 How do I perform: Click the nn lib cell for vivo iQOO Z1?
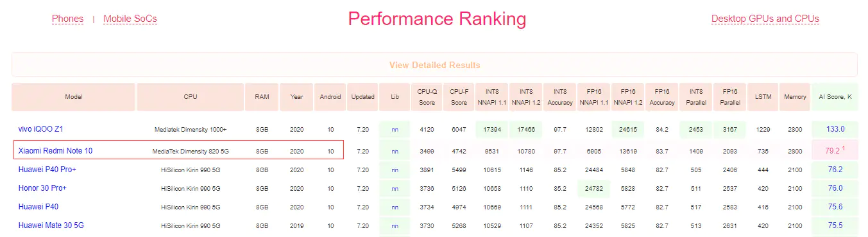[x=395, y=129]
